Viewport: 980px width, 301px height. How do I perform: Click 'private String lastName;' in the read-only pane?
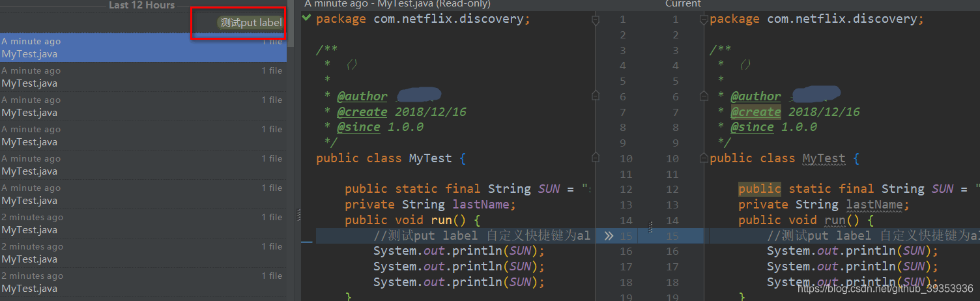pos(430,205)
